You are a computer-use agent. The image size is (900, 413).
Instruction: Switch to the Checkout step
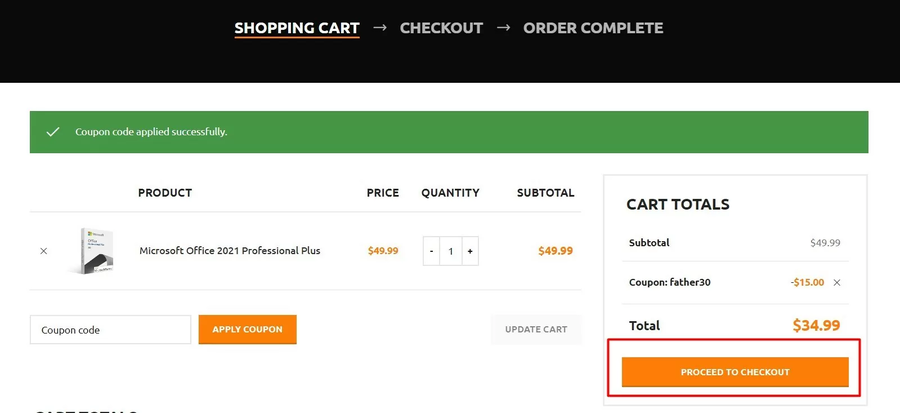click(x=441, y=28)
